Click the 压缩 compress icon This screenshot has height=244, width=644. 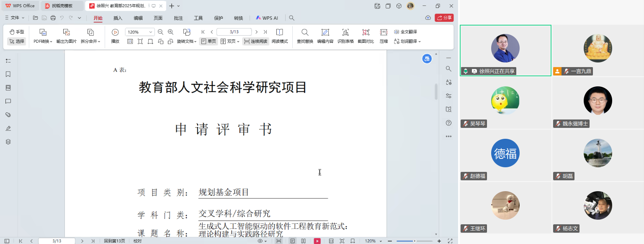point(384,33)
